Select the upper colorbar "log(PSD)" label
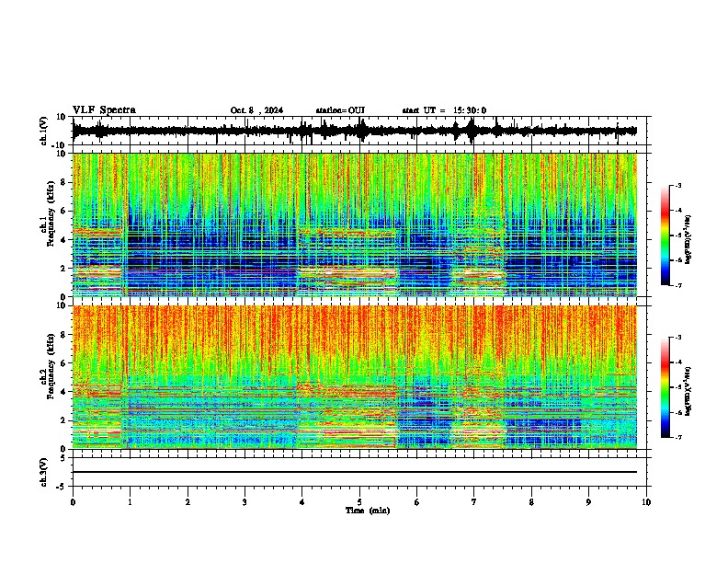The height and width of the screenshot is (563, 728). click(x=688, y=239)
